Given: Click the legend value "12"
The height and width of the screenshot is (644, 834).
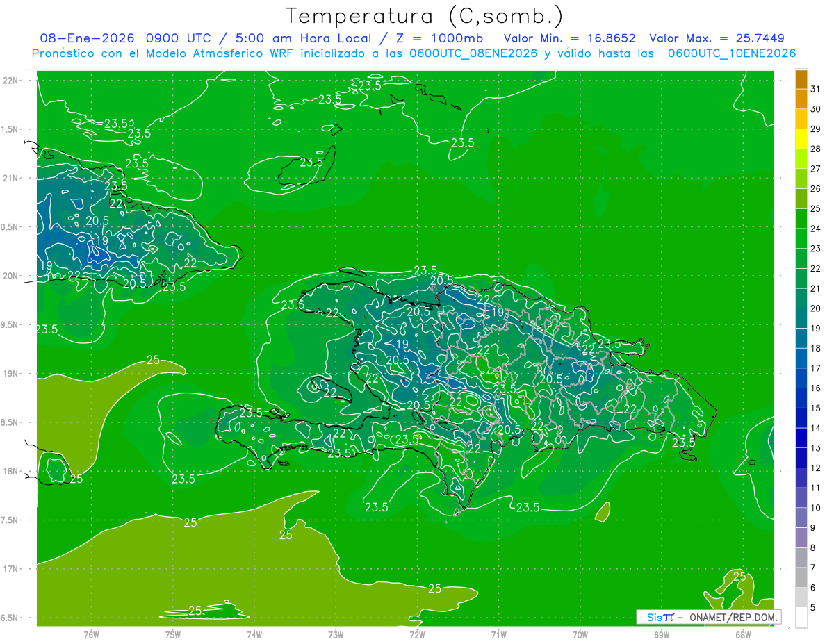Looking at the screenshot, I should click(815, 468).
